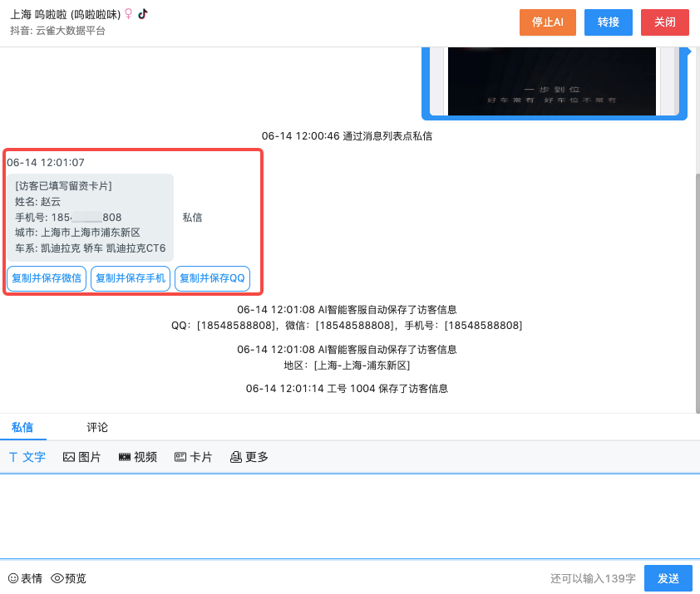This screenshot has height=594, width=700.
Task: Open the 更多 more options tool
Action: [248, 456]
